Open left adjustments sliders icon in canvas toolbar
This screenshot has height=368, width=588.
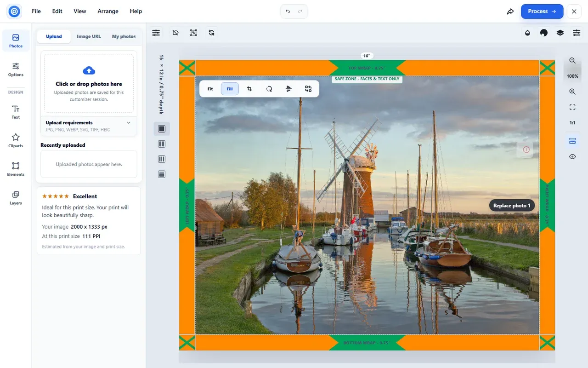(x=156, y=33)
